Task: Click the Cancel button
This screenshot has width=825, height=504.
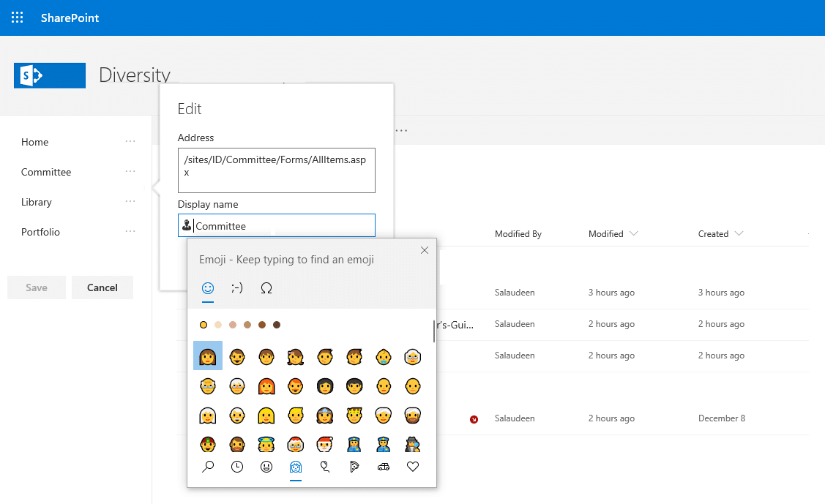Action: point(102,287)
